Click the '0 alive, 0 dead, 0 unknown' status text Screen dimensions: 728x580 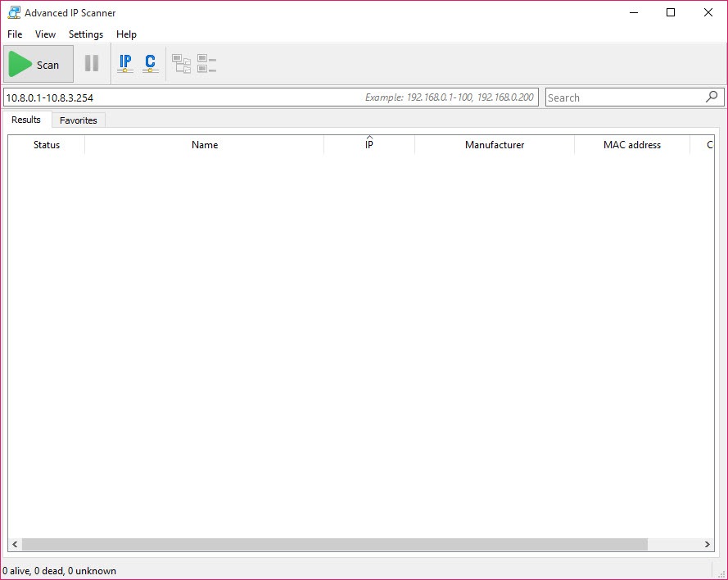60,571
